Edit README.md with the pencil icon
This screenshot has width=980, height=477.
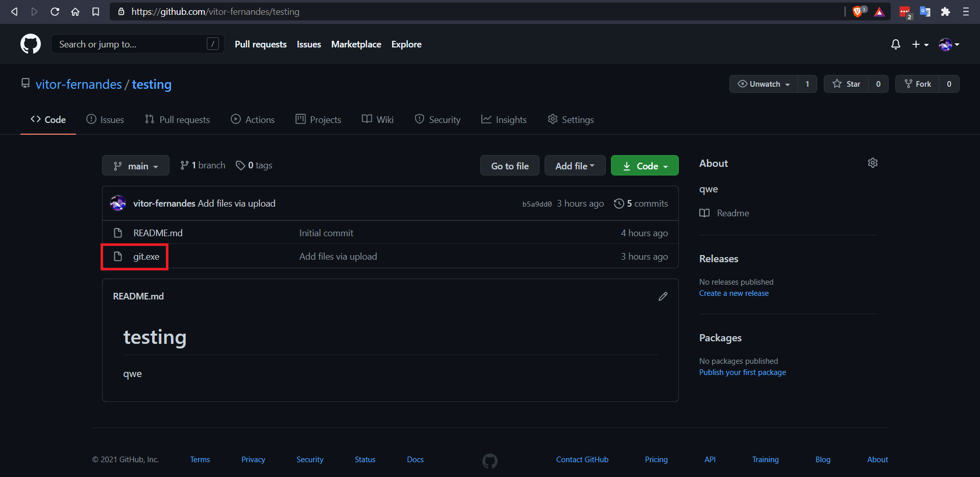click(x=663, y=296)
